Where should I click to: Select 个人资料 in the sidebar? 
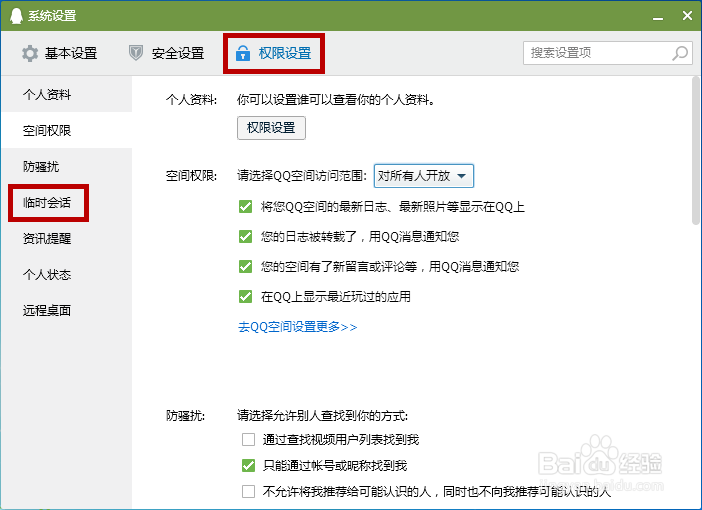(x=67, y=94)
